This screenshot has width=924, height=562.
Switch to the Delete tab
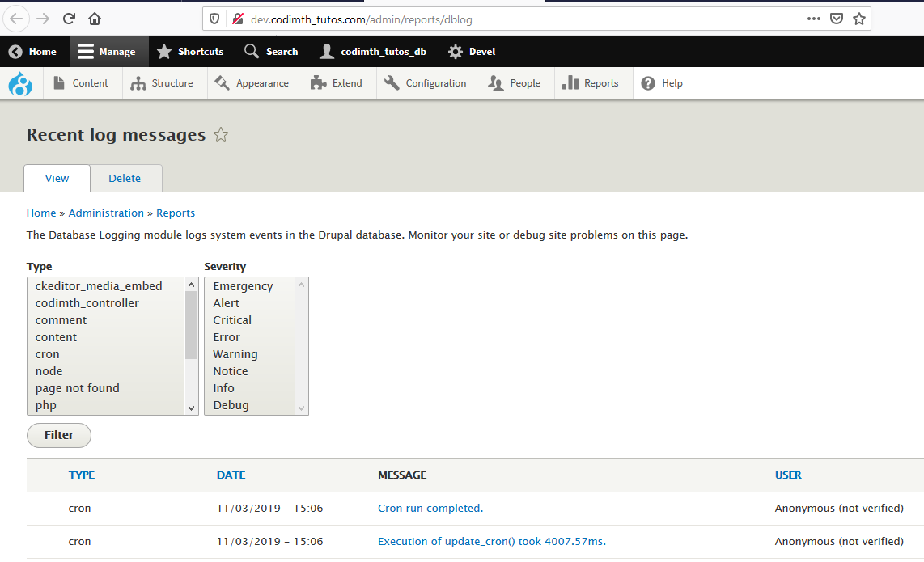coord(125,178)
